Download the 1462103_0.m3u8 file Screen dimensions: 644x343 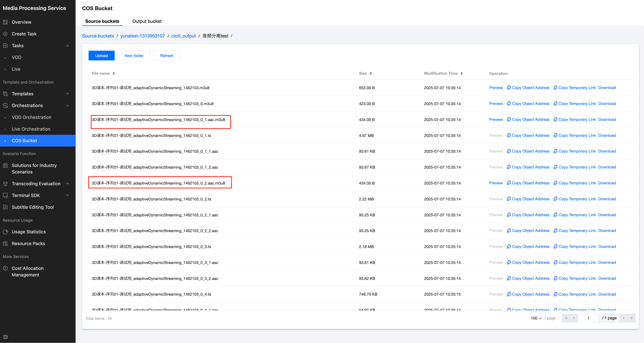(607, 104)
